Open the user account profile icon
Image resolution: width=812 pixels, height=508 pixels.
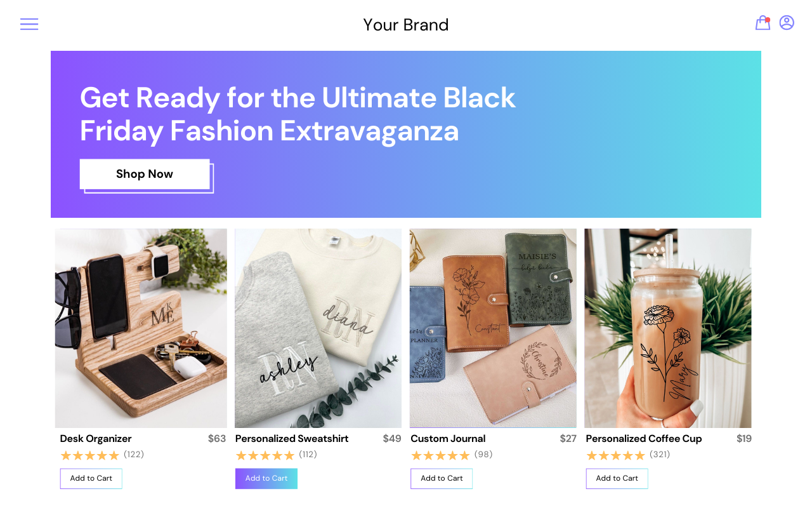click(787, 23)
